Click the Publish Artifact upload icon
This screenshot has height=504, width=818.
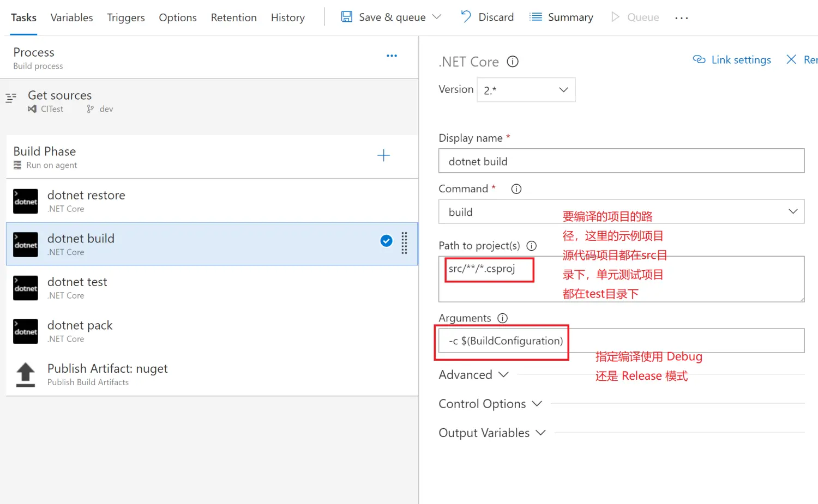(26, 375)
